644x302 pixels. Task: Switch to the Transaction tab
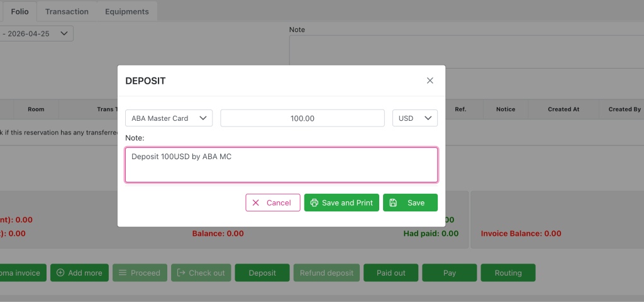[67, 11]
